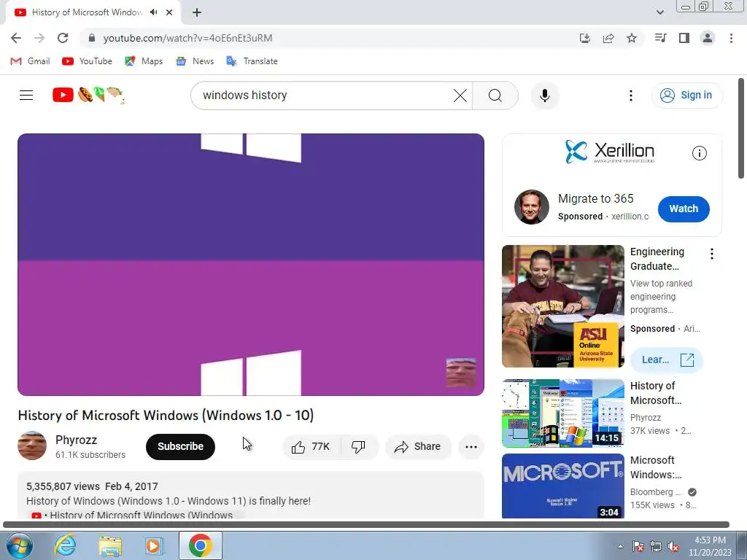Open more actions ellipsis under video
This screenshot has width=747, height=560.
(471, 447)
